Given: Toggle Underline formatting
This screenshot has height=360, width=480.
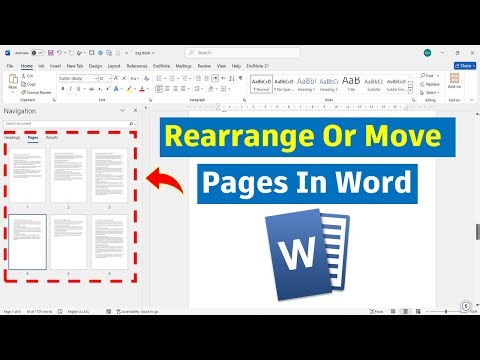Looking at the screenshot, I should [x=79, y=89].
